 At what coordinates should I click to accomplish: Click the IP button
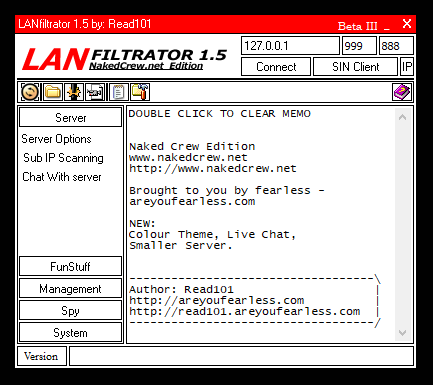tap(407, 67)
